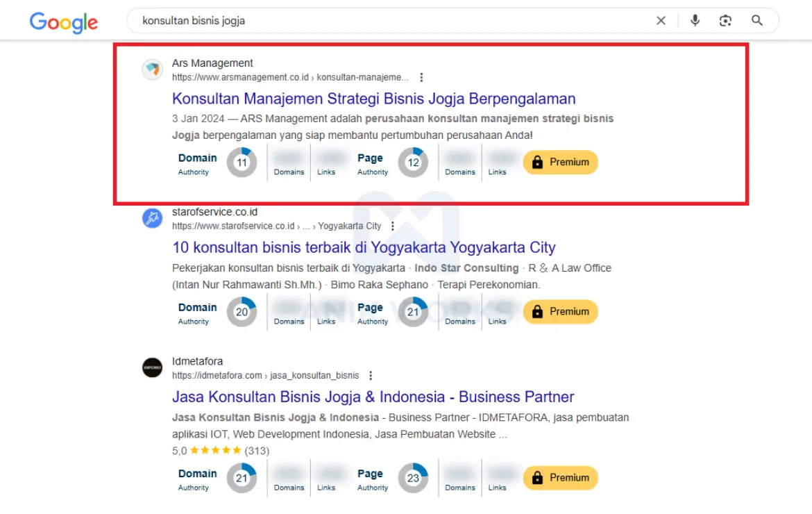812x514 pixels.
Task: Click the Ars Management favicon
Action: coord(152,69)
